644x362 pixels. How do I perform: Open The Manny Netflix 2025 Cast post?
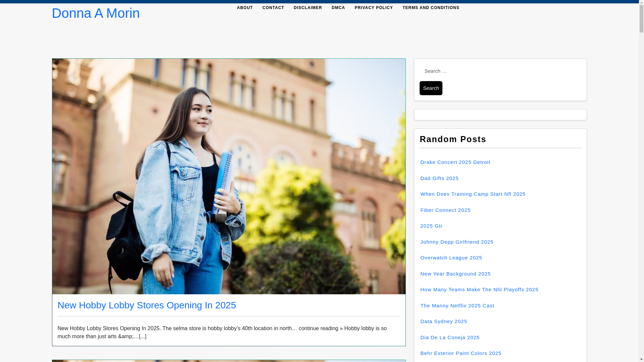[457, 306]
